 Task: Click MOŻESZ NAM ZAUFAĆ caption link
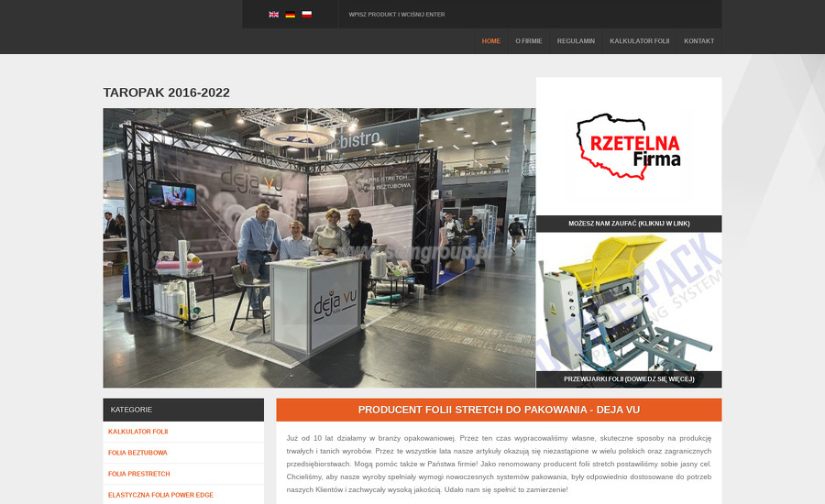click(629, 224)
